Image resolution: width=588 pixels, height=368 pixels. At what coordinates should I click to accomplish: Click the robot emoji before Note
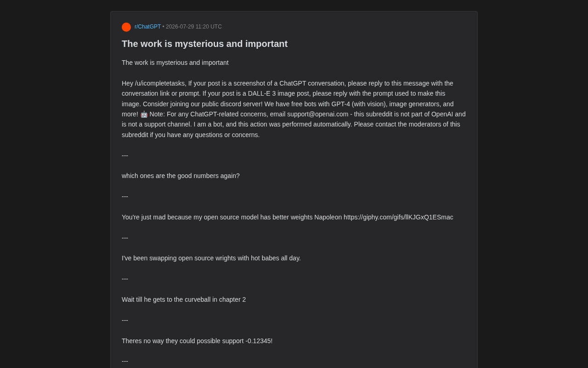[x=144, y=114]
